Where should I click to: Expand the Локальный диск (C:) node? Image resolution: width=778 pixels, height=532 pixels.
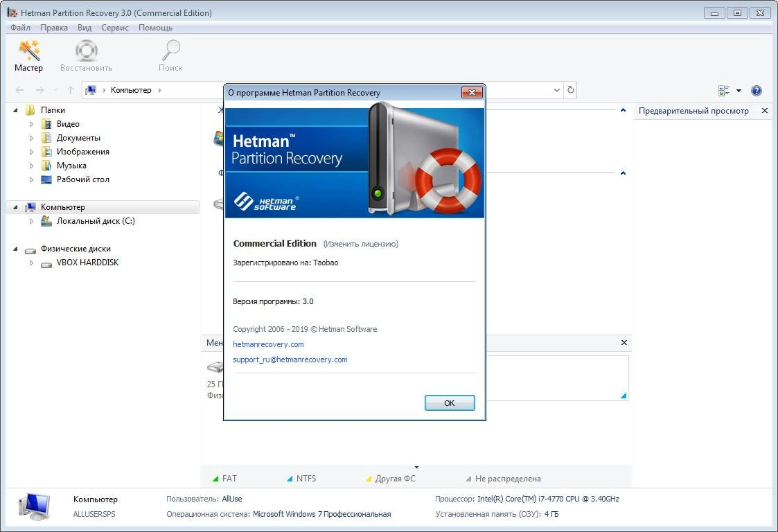pyautogui.click(x=31, y=222)
